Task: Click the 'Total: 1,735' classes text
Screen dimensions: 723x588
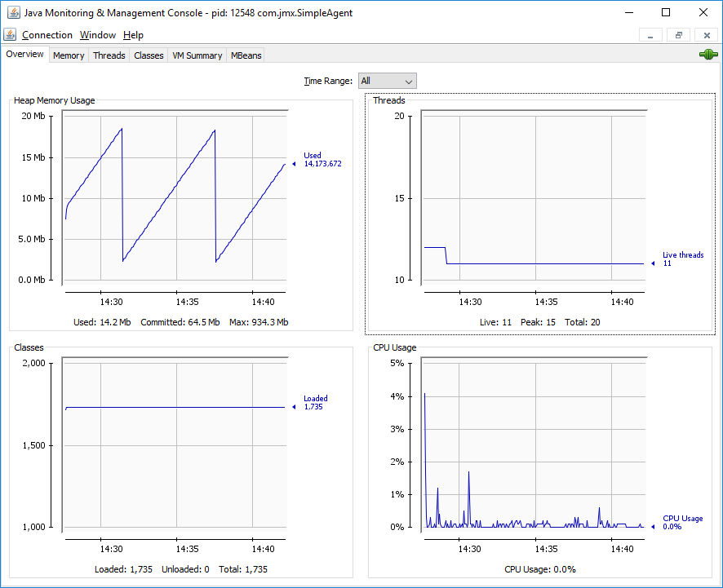Action: tap(243, 569)
